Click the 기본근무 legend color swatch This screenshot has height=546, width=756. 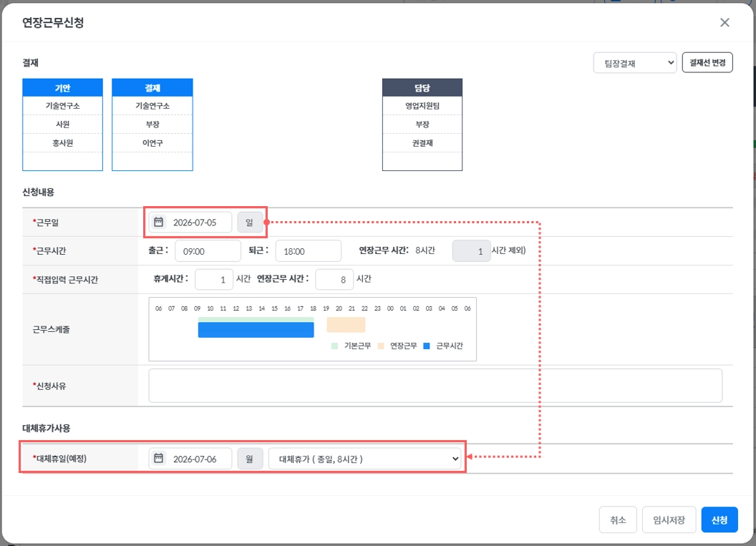pyautogui.click(x=334, y=346)
